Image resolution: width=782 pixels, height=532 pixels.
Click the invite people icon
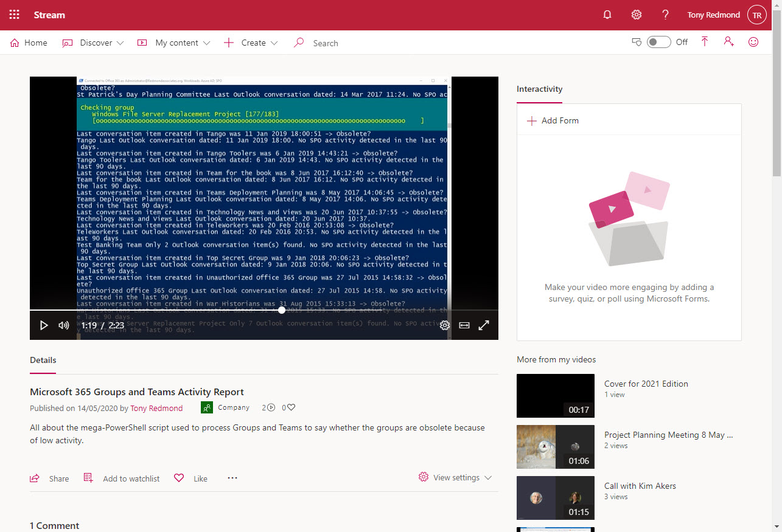tap(728, 42)
